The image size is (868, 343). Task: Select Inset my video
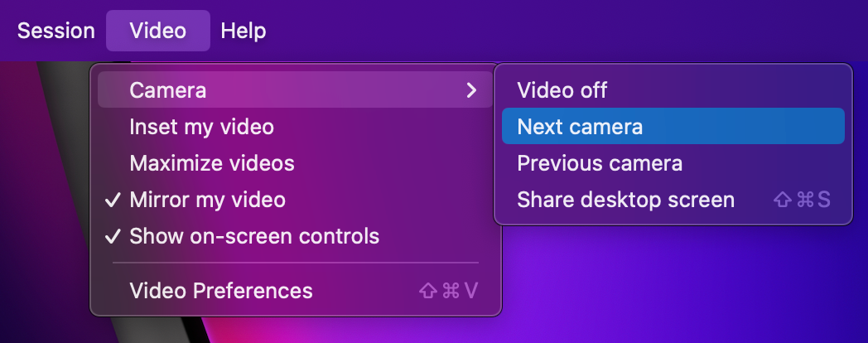201,127
